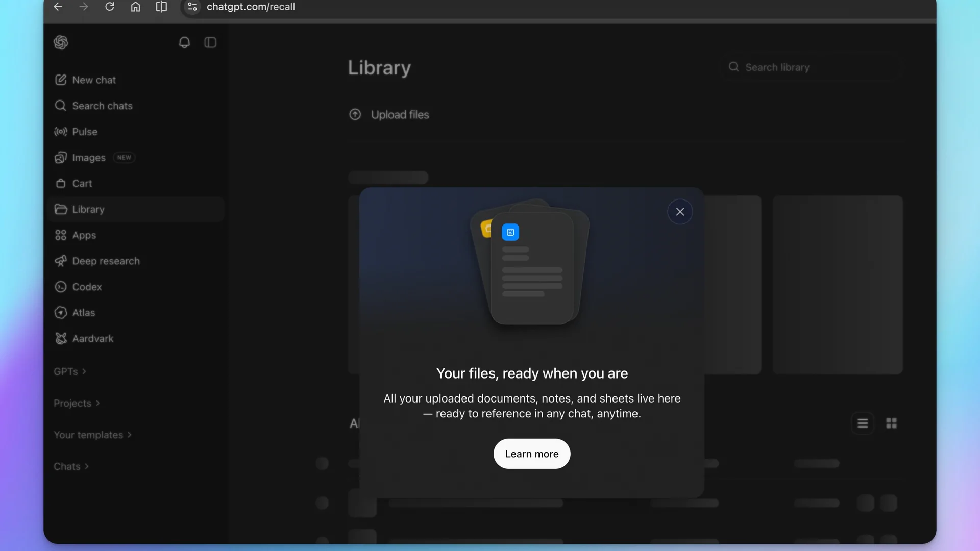The image size is (980, 551).
Task: Select the Atlas sidebar entry
Action: [83, 312]
